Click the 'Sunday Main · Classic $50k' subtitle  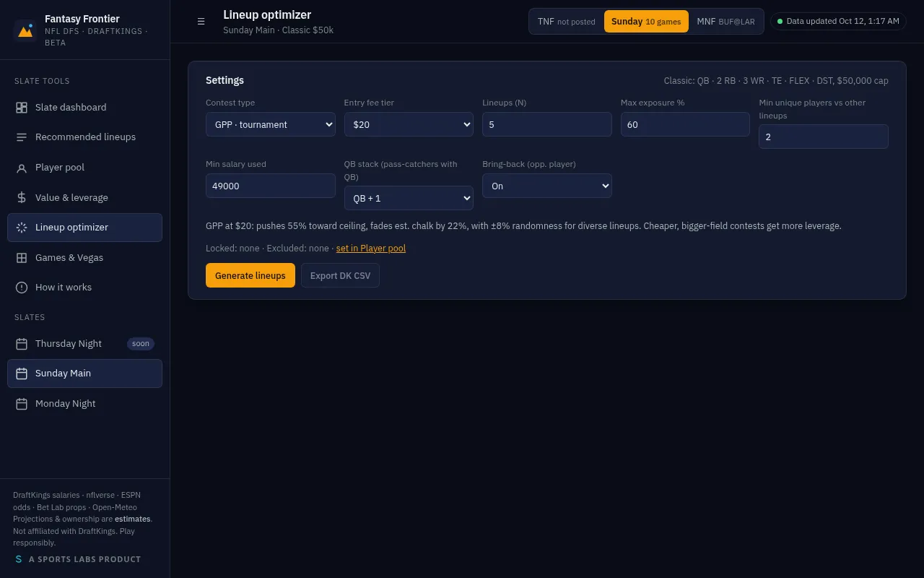[x=278, y=30]
